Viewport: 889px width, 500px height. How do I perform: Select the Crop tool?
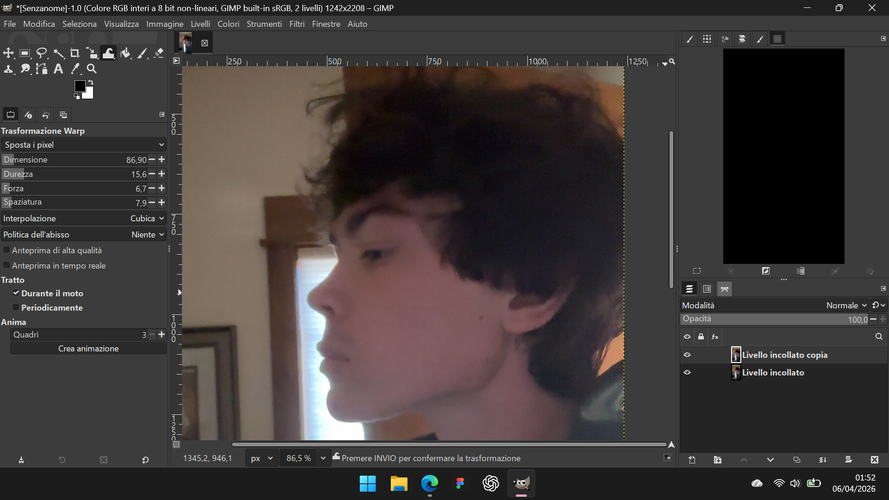point(75,53)
